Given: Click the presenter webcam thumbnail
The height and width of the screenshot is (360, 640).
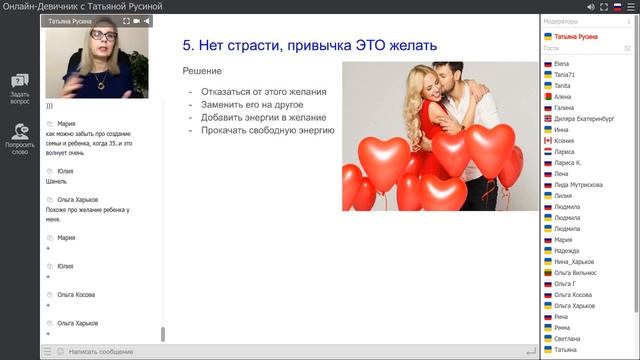Looking at the screenshot, I should tap(97, 63).
